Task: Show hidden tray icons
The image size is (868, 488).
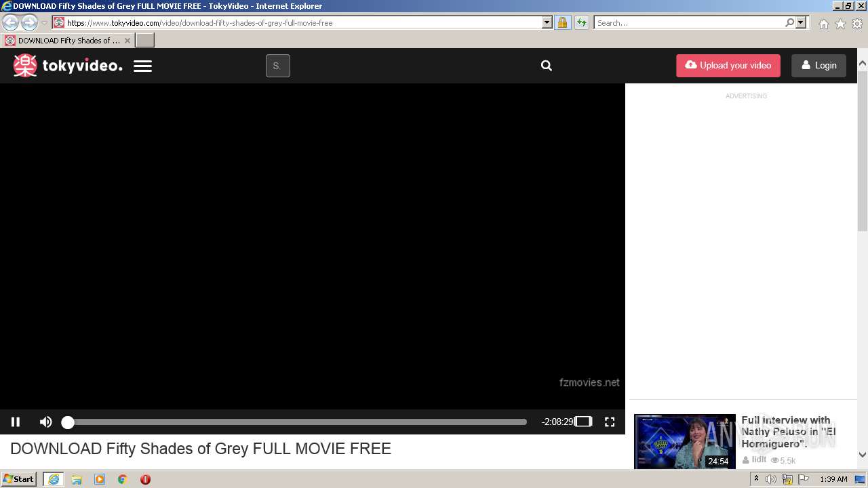Action: coord(756,479)
